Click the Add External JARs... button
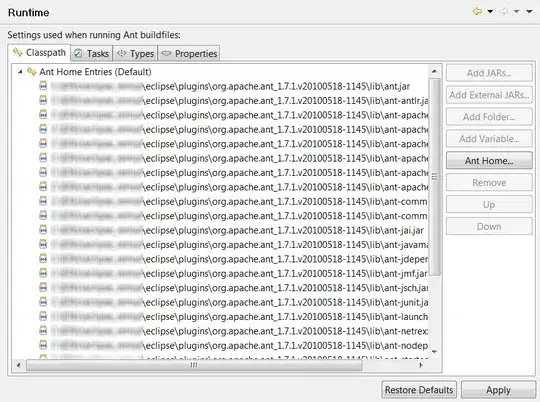 489,95
